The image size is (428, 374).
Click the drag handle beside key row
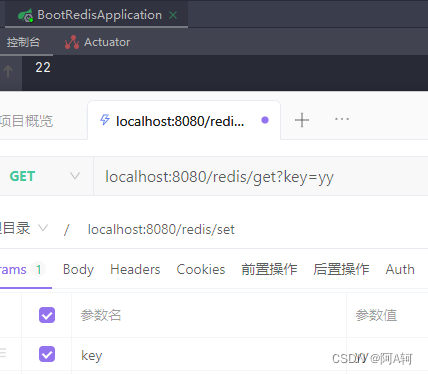pyautogui.click(x=3, y=353)
